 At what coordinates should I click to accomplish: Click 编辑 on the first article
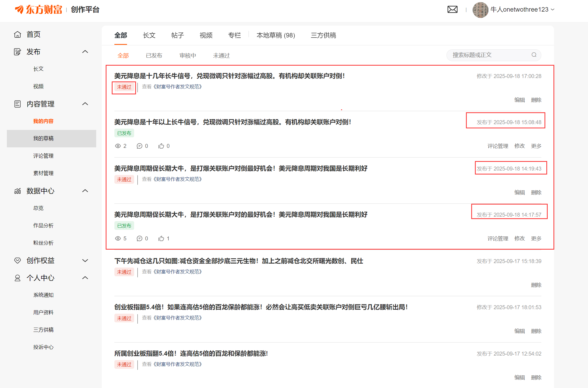tap(519, 100)
